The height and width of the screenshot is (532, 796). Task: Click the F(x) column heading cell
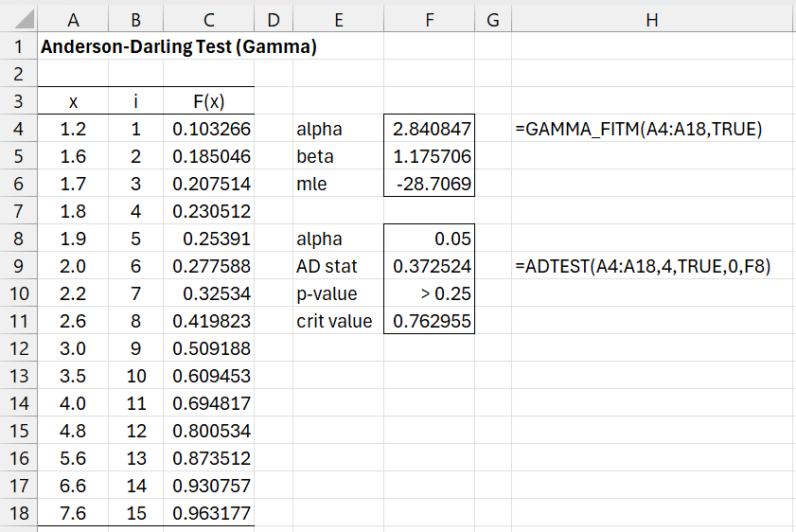(x=209, y=101)
